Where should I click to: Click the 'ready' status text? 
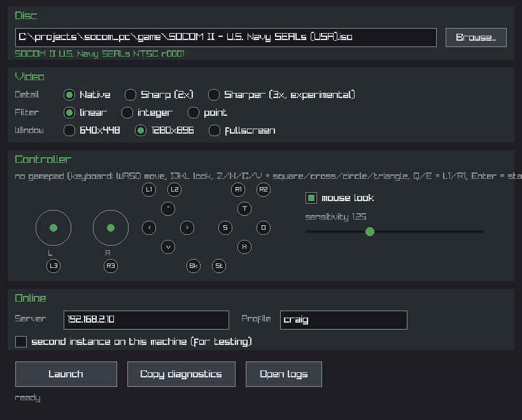27,398
